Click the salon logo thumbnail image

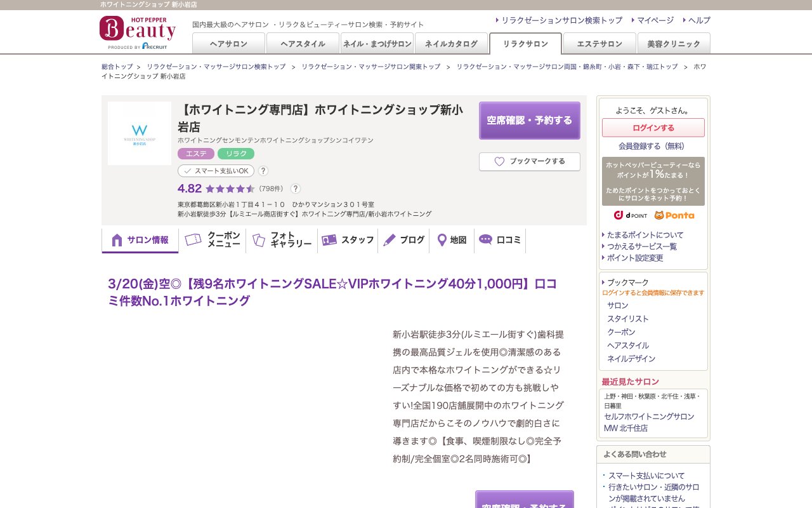tap(140, 133)
